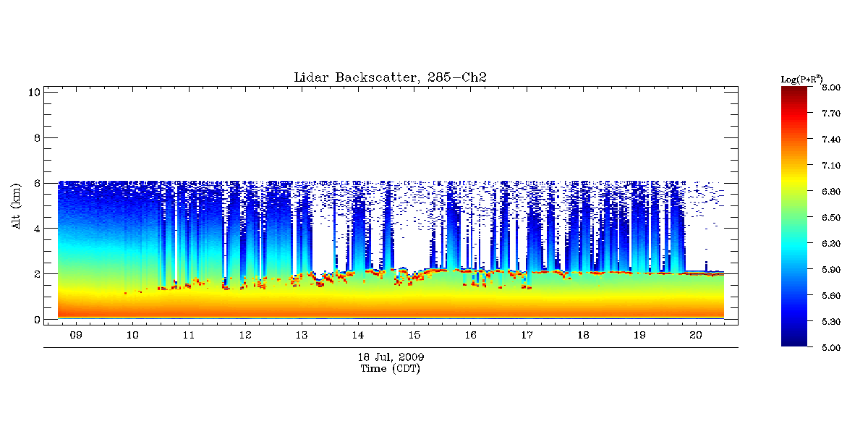Click the altitude tick label 2
This screenshot has height=434, width=868.
tap(36, 274)
